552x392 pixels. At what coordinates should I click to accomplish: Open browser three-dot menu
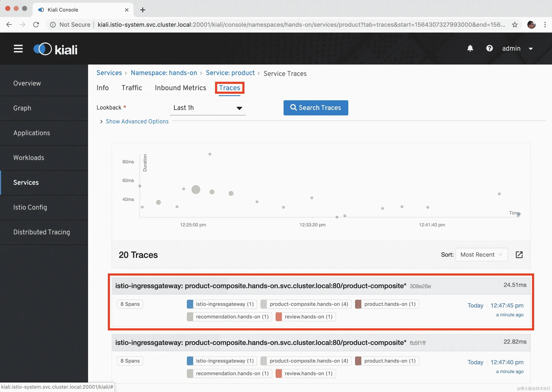[545, 25]
